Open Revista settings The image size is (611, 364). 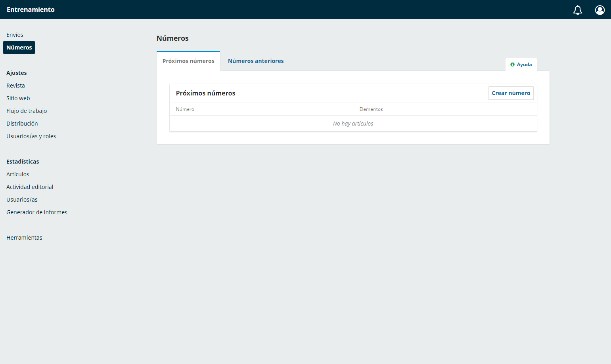point(15,86)
